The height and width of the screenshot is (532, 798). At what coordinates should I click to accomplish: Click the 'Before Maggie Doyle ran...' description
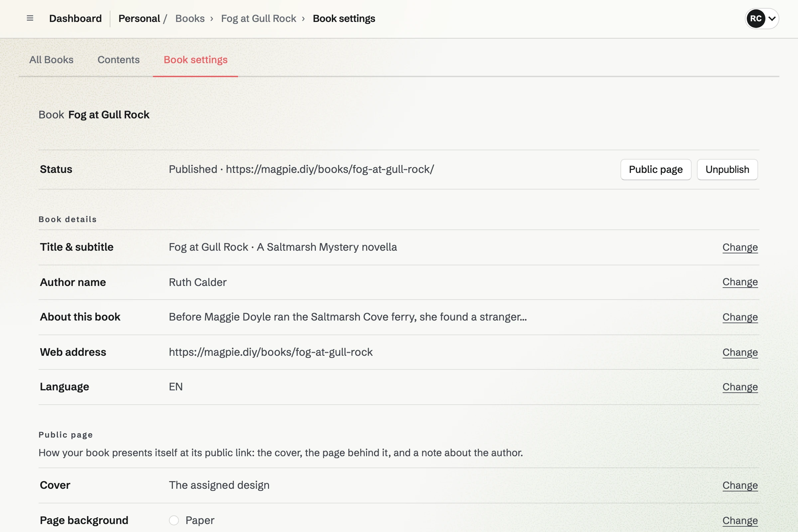(348, 317)
